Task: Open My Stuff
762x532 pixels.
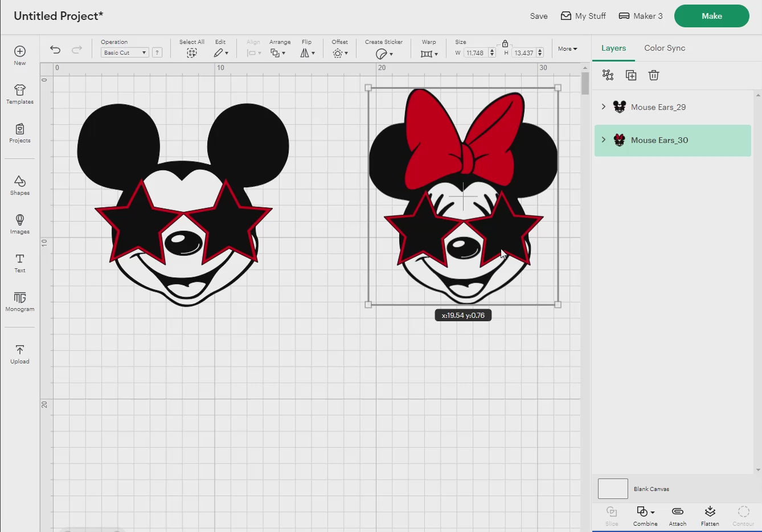Action: 583,16
